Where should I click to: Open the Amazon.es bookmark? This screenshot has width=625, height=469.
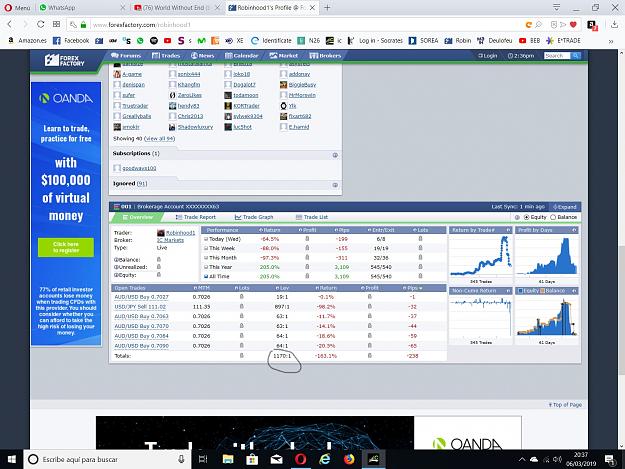(x=28, y=41)
